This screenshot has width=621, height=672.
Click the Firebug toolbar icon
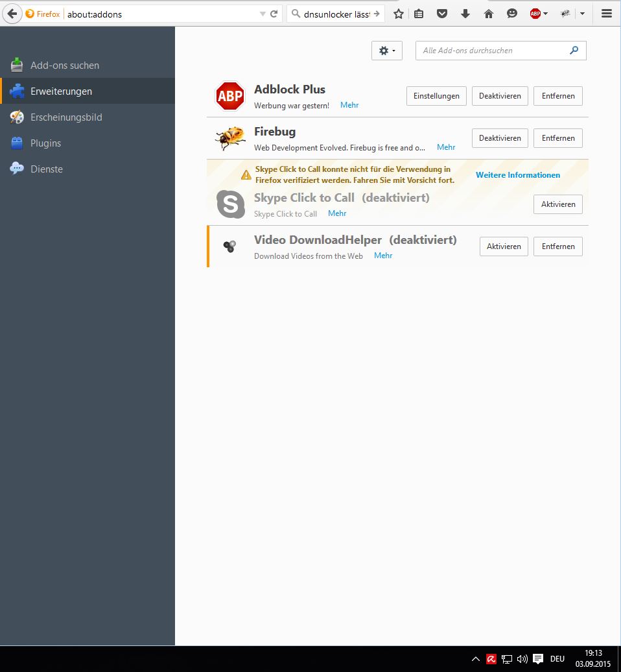pos(565,14)
